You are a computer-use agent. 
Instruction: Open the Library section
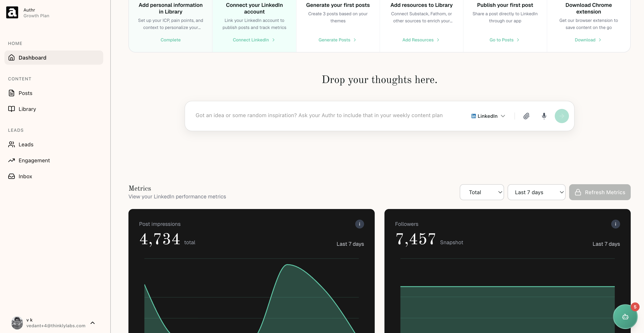tap(27, 109)
